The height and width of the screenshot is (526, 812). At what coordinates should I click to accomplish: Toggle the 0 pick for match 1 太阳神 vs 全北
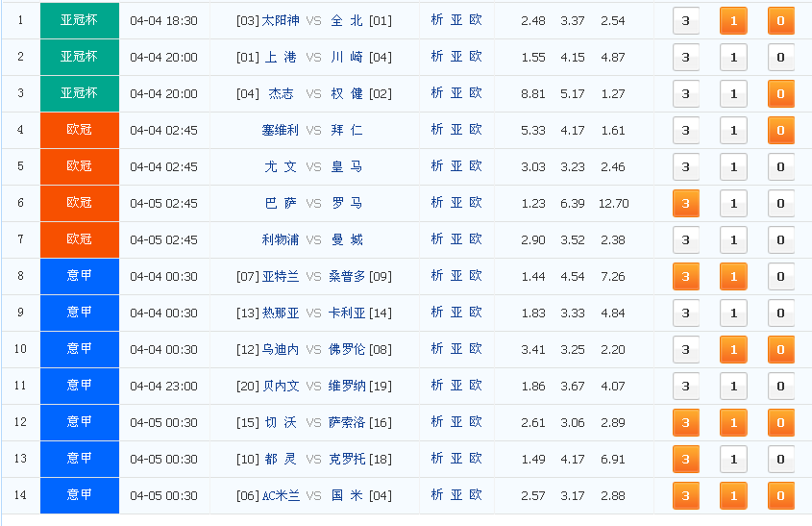pos(781,21)
